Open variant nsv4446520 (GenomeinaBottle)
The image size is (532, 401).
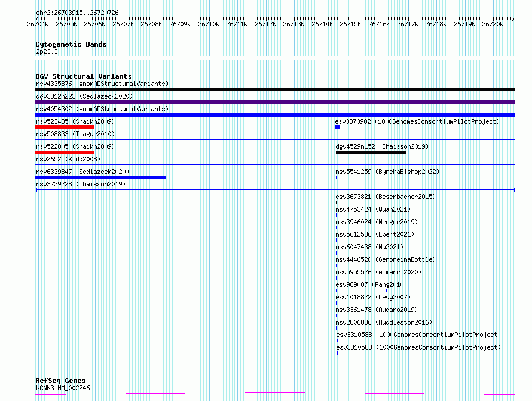[x=386, y=259]
